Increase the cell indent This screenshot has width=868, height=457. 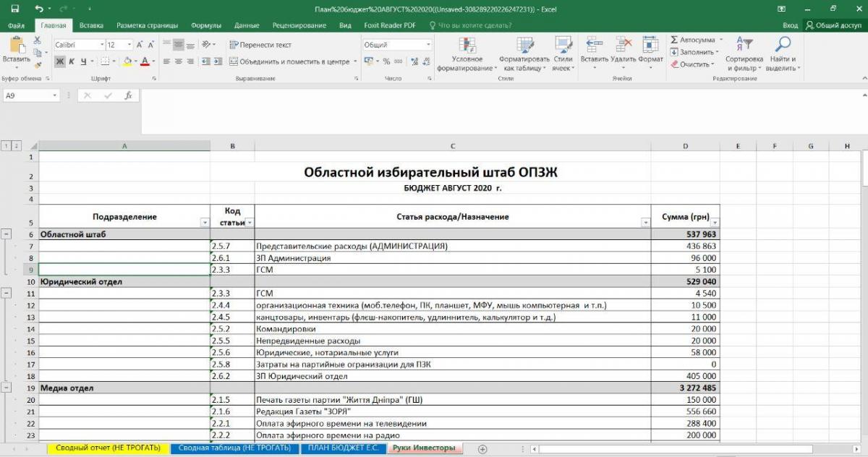218,61
